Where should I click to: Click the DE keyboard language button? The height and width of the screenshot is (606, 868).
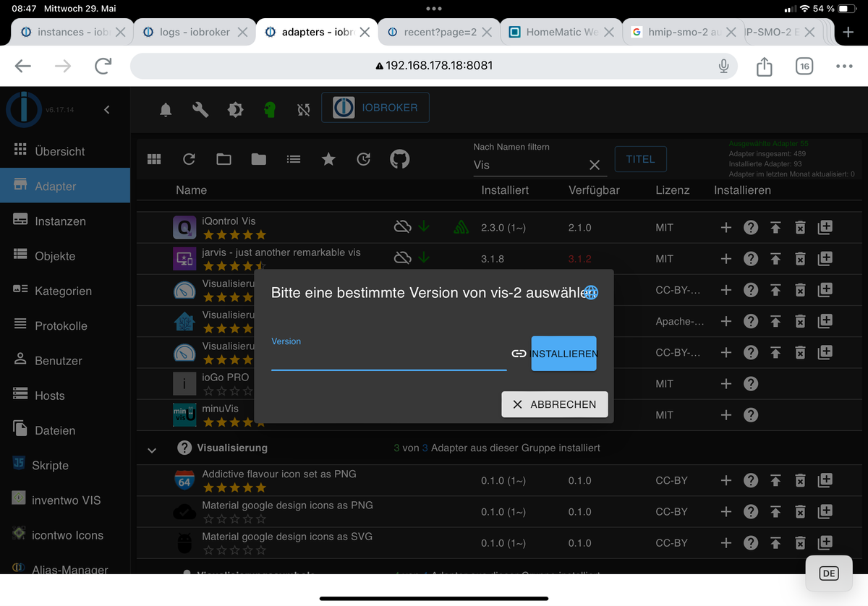[x=829, y=573]
